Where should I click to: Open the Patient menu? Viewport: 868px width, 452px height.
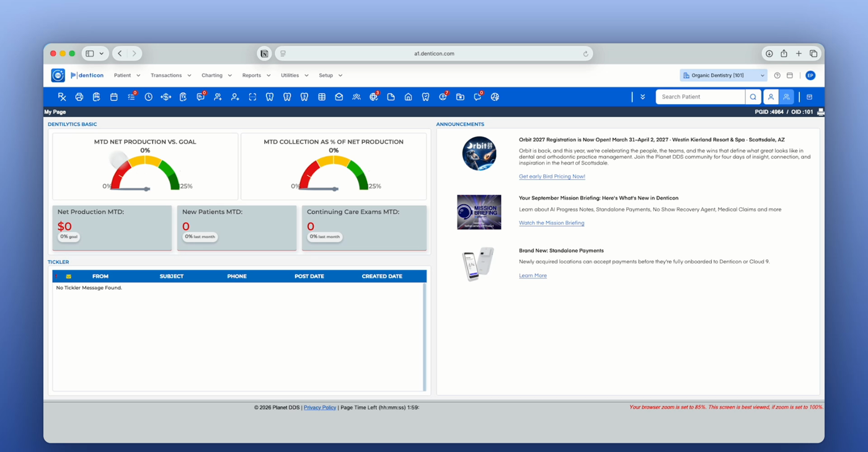click(x=127, y=76)
